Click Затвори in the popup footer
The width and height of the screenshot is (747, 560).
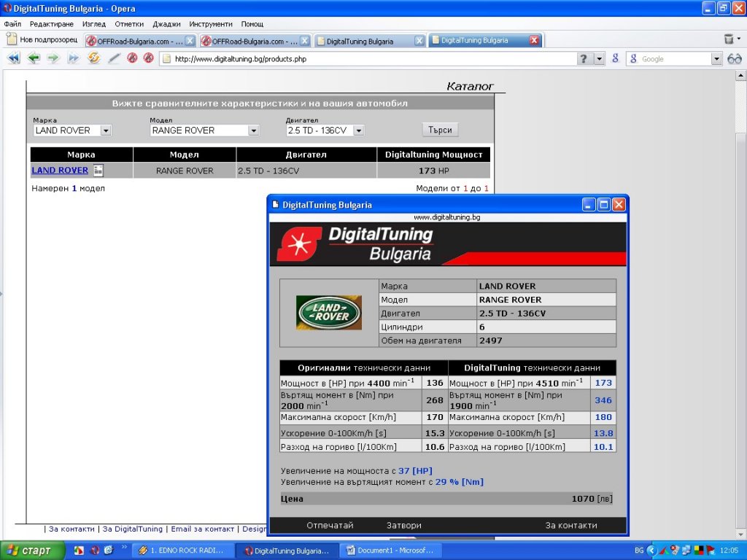click(403, 525)
